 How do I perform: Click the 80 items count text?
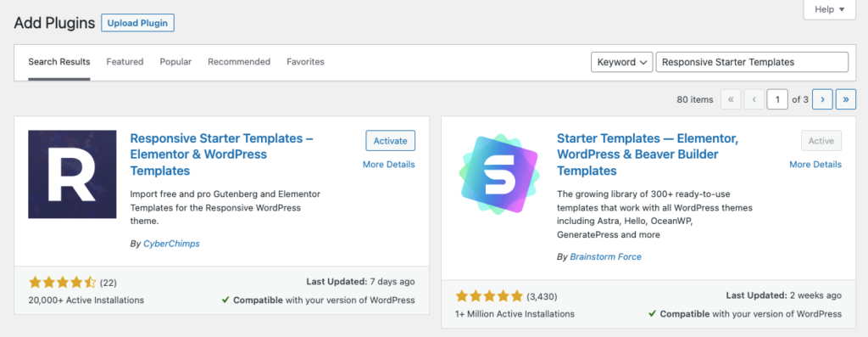(x=695, y=100)
